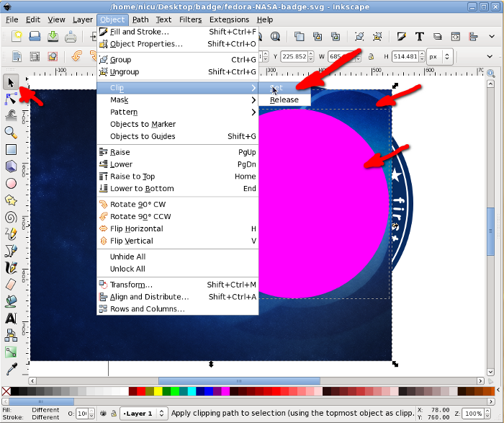Choose Raise to Top entry

(177, 177)
